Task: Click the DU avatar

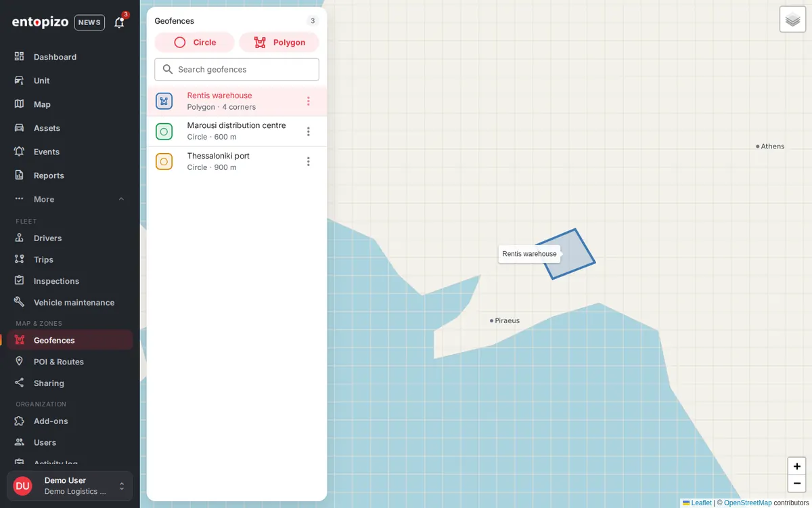Action: 22,486
